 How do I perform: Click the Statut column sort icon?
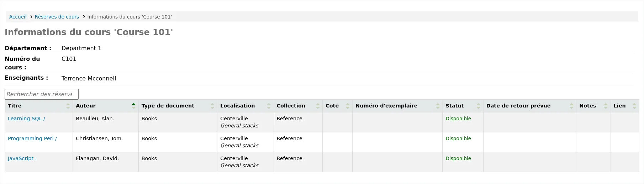[x=479, y=106]
